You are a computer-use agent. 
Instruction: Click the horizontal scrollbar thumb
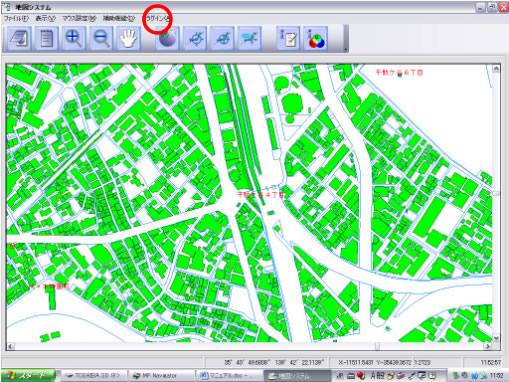(x=377, y=346)
